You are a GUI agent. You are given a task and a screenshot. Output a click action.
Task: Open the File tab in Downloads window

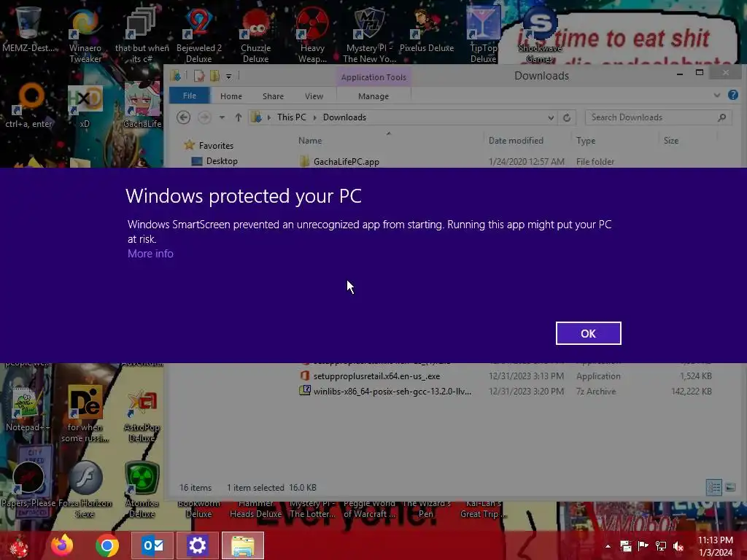click(x=190, y=96)
